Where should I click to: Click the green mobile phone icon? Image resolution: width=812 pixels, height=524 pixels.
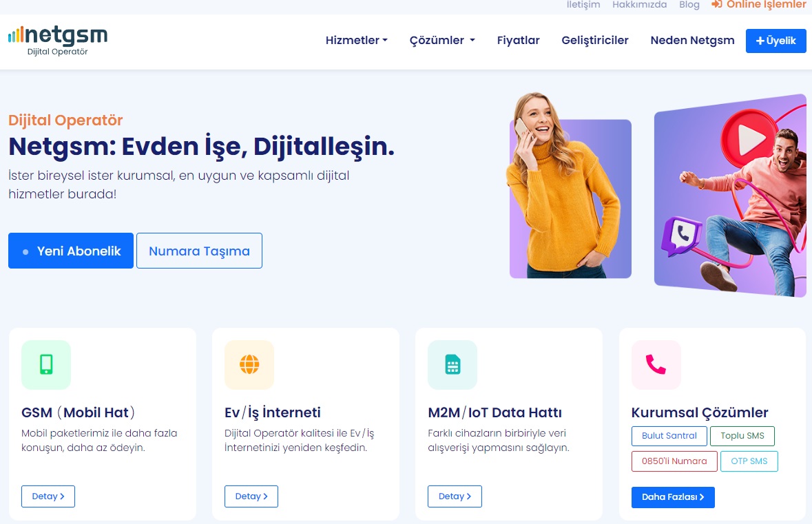[x=46, y=364]
